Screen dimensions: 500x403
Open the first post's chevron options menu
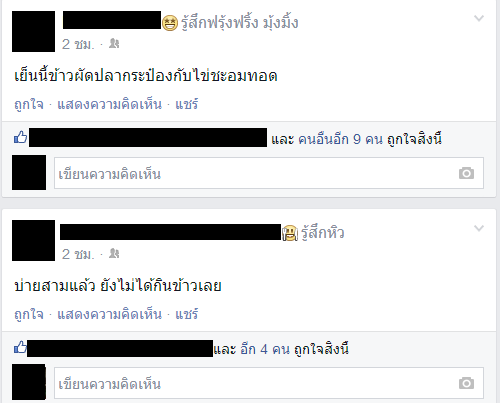(479, 18)
